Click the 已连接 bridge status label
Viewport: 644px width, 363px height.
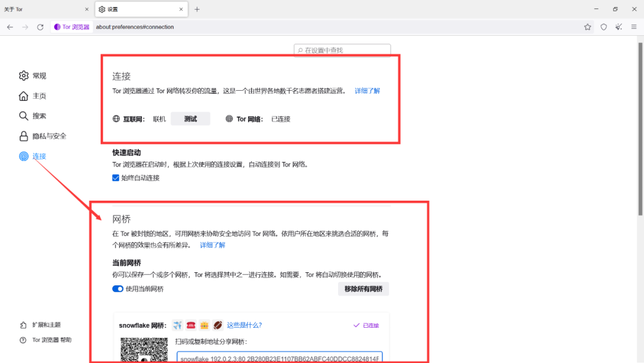[x=366, y=325]
